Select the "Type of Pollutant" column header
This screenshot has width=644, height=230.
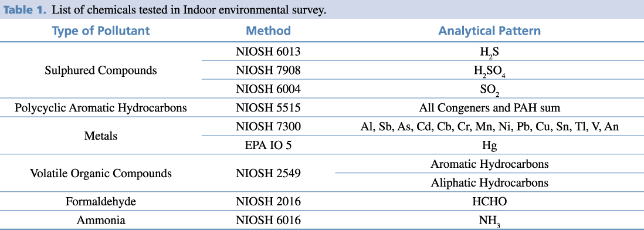click(x=101, y=31)
